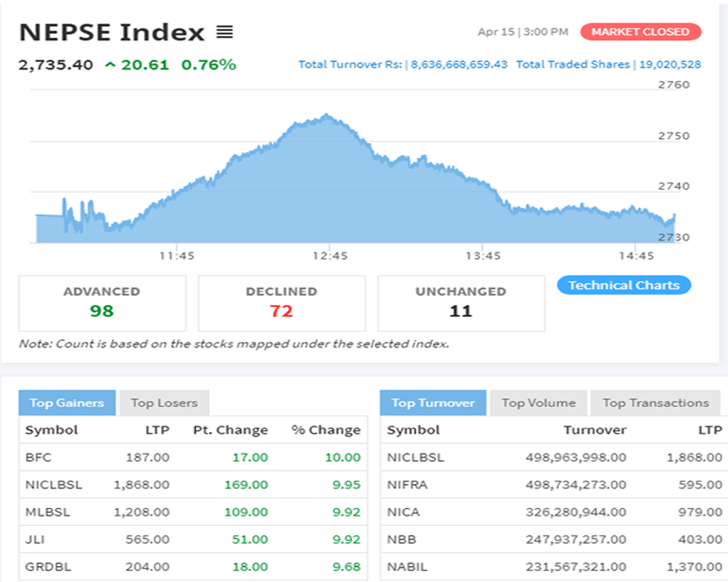Viewport: 728px width, 582px height.
Task: Click the Declined count box
Action: coord(281,303)
